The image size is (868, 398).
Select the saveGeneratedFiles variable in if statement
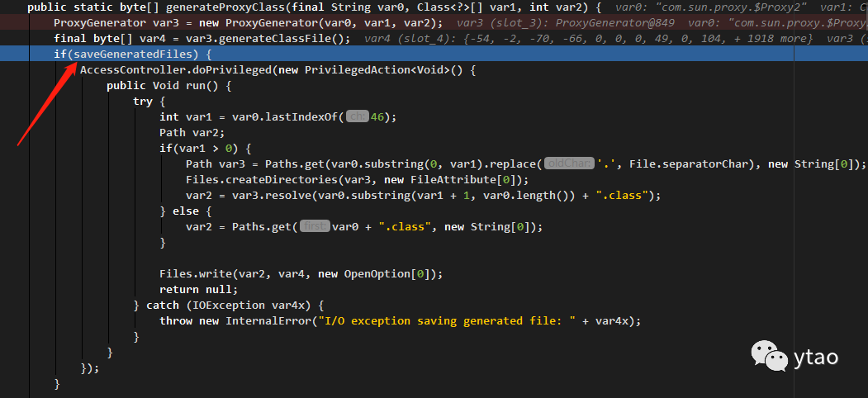point(135,54)
